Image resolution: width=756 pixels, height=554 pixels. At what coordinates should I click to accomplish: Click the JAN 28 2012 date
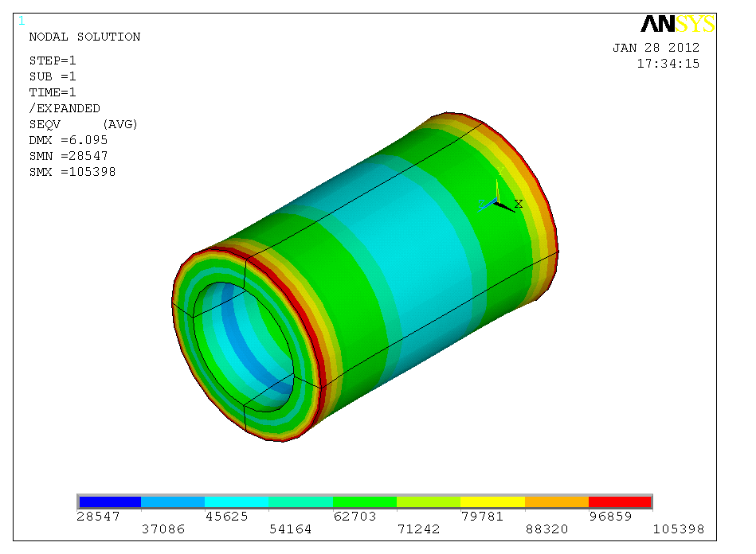pos(656,48)
